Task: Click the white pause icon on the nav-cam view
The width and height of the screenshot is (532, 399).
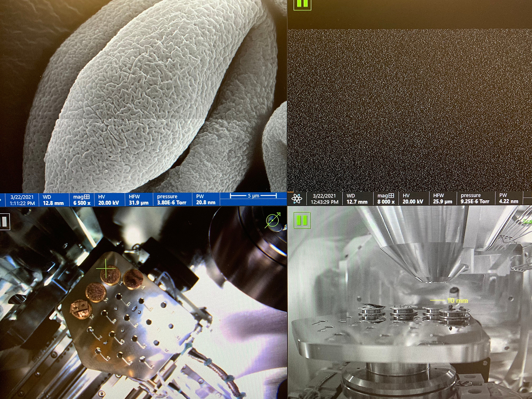Action: pyautogui.click(x=4, y=222)
